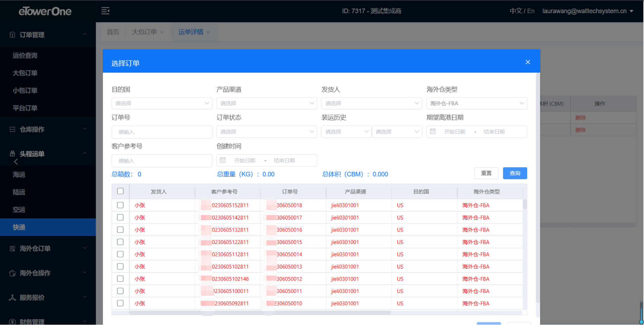The height and width of the screenshot is (325, 644).
Task: Click the 查询 button
Action: coord(514,173)
